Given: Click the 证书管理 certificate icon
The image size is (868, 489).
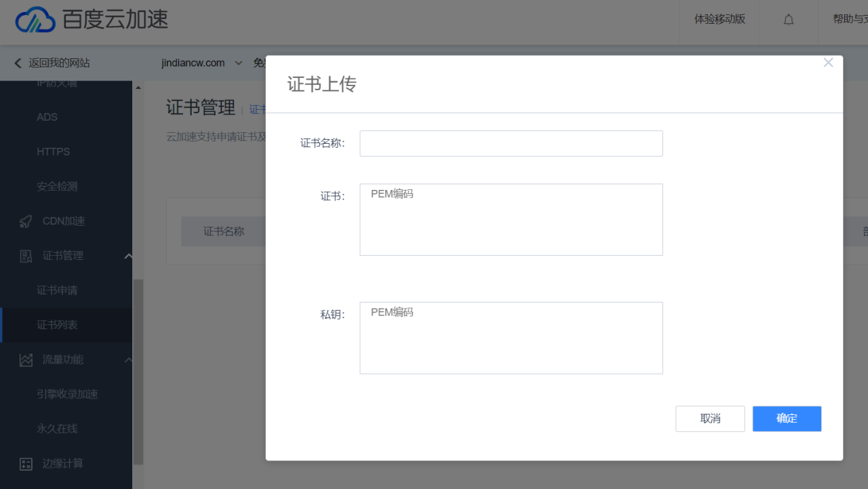Looking at the screenshot, I should (x=25, y=256).
